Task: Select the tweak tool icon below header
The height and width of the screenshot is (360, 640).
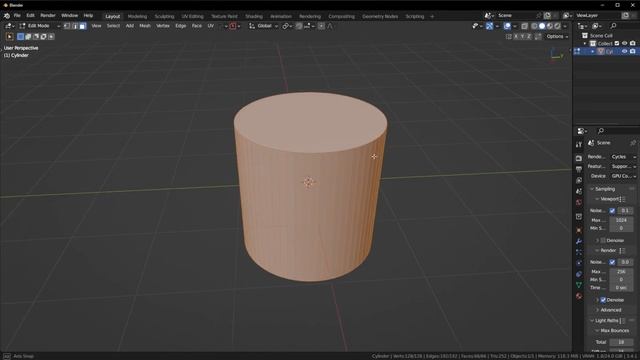Action: 10,37
